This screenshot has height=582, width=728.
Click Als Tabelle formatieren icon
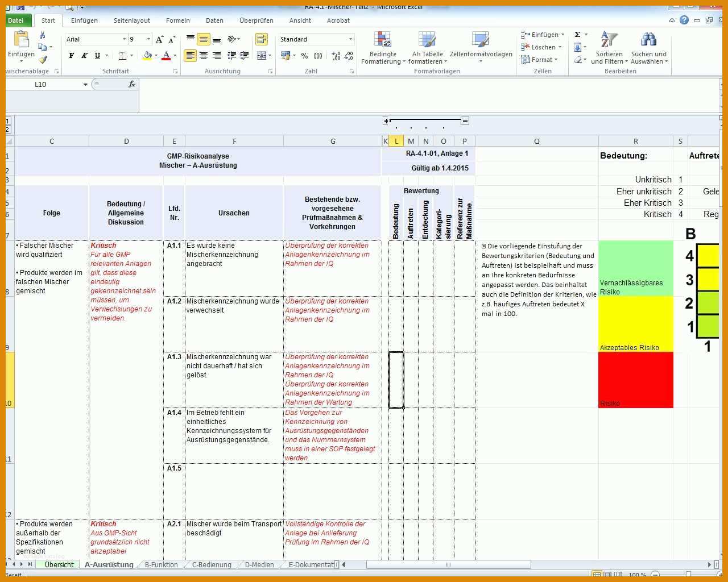tap(427, 40)
